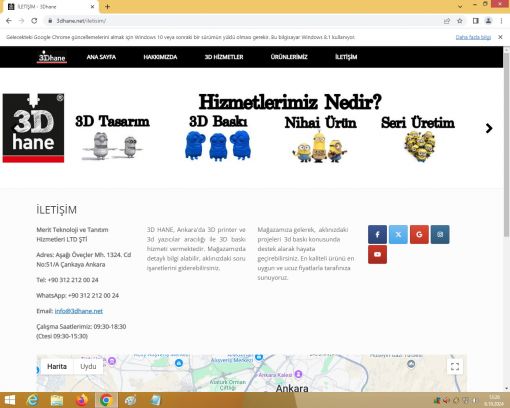This screenshot has height=408, width=510.
Task: Open the Chrome side panel icon
Action: (476, 21)
